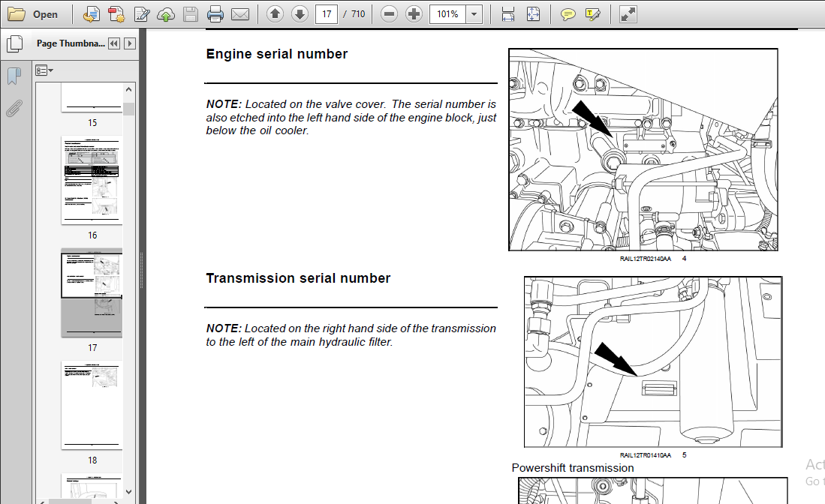Click the Save floppy disk icon

point(191,14)
